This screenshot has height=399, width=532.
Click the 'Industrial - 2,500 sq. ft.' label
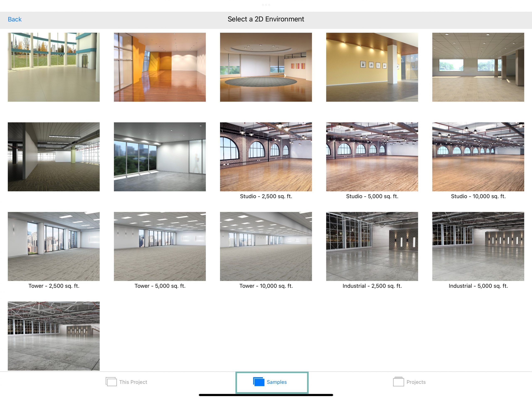[x=372, y=286]
